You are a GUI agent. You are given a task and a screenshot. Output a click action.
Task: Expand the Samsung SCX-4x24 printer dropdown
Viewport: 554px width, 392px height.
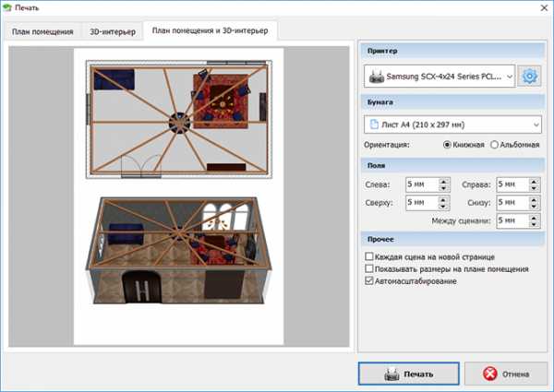pyautogui.click(x=509, y=76)
